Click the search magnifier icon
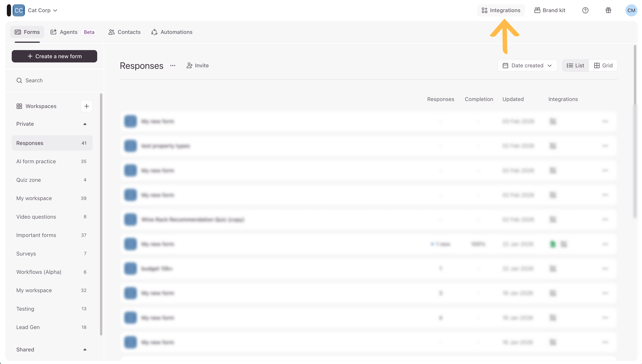The image size is (642, 364). click(x=19, y=81)
